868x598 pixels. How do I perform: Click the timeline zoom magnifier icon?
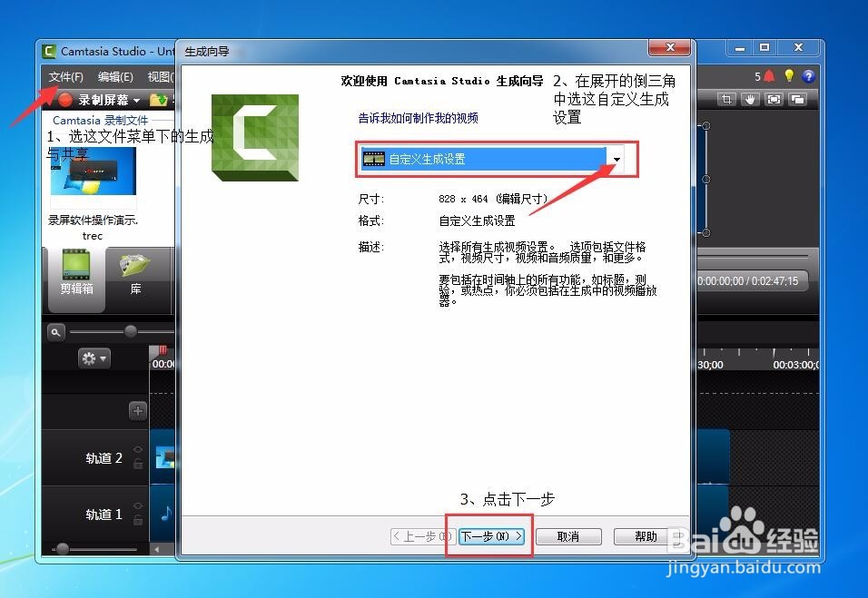point(55,332)
